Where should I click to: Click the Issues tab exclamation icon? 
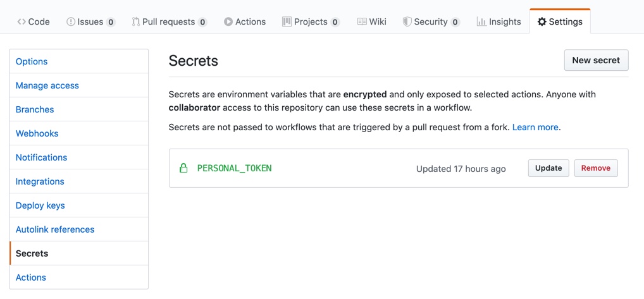[71, 21]
